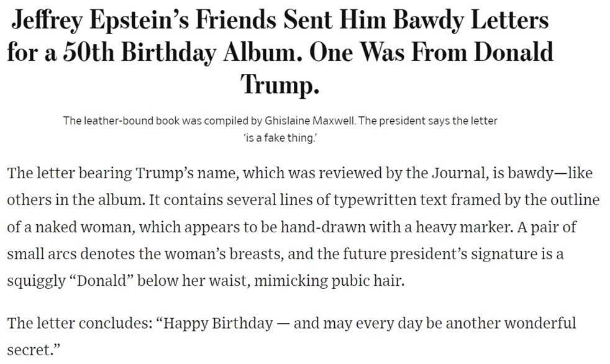
Task: Click the article headline about Epstein's birthday album
Action: click(x=280, y=53)
